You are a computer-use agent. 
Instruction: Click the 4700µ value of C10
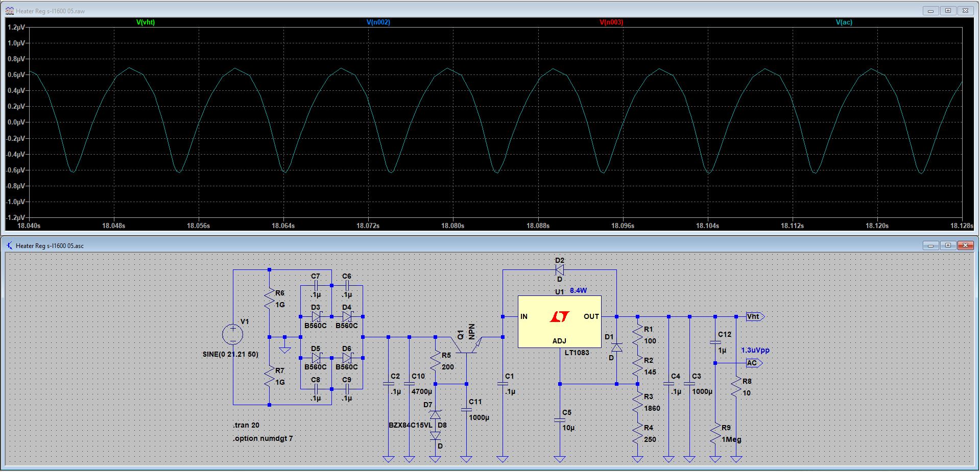422,391
